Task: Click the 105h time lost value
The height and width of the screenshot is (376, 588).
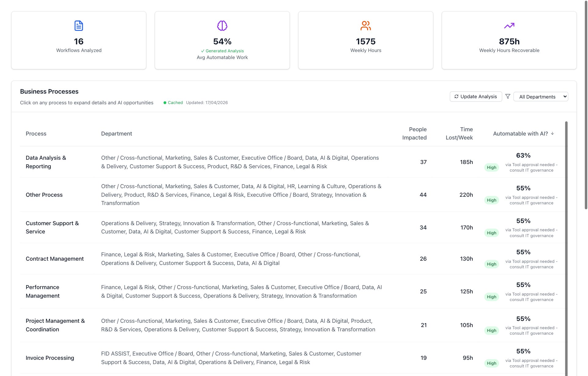Action: coord(466,325)
